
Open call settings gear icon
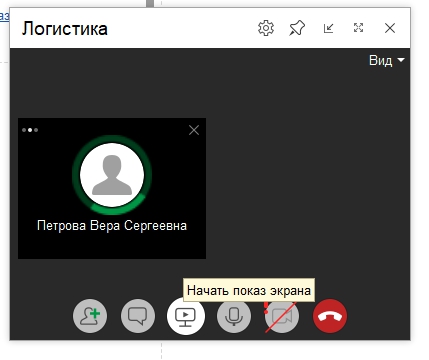(x=266, y=28)
